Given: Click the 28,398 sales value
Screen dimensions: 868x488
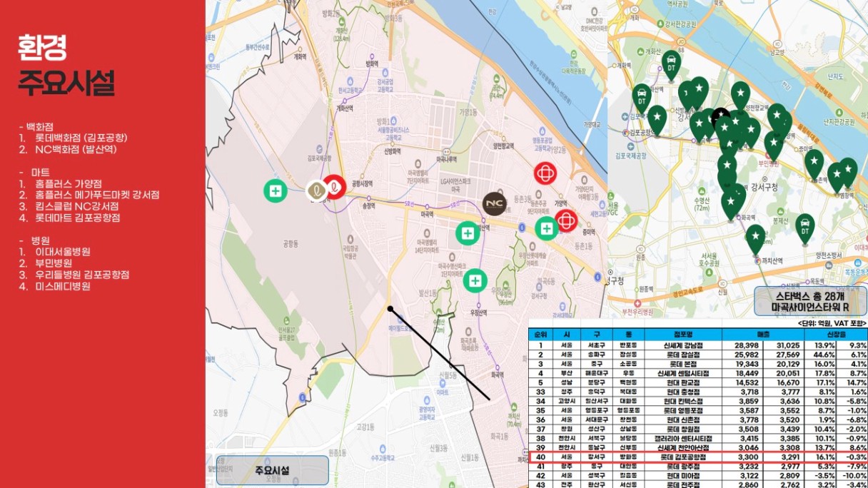Looking at the screenshot, I should [748, 345].
